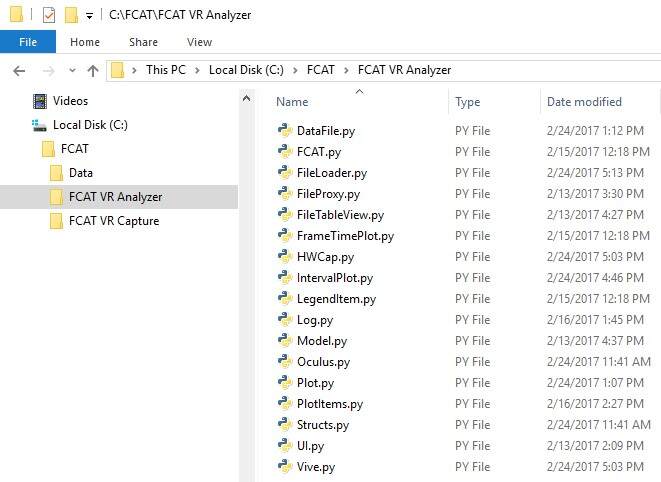Select the FCAT VR Capture folder in tree

pos(113,221)
